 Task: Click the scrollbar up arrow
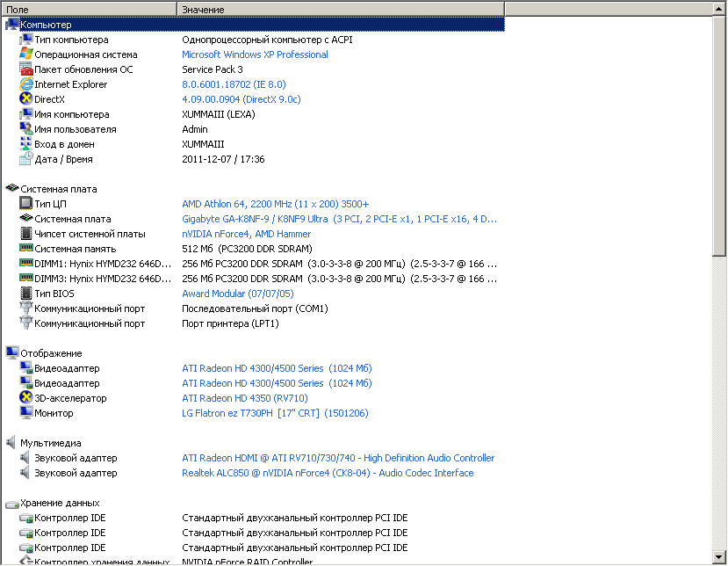pyautogui.click(x=719, y=9)
